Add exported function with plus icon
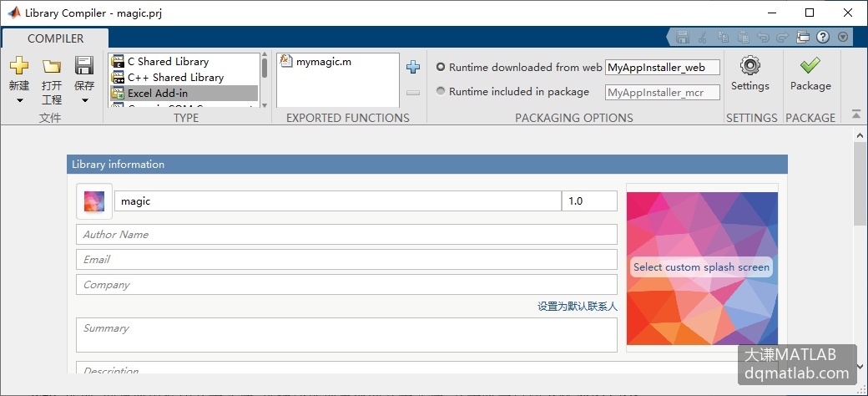Viewport: 868px width, 396px height. (x=413, y=67)
